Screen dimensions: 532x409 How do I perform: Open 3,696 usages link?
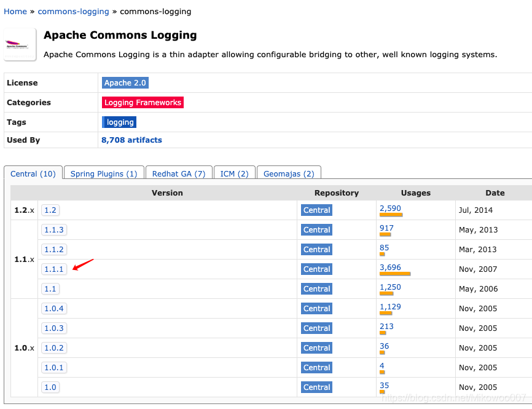tap(390, 268)
